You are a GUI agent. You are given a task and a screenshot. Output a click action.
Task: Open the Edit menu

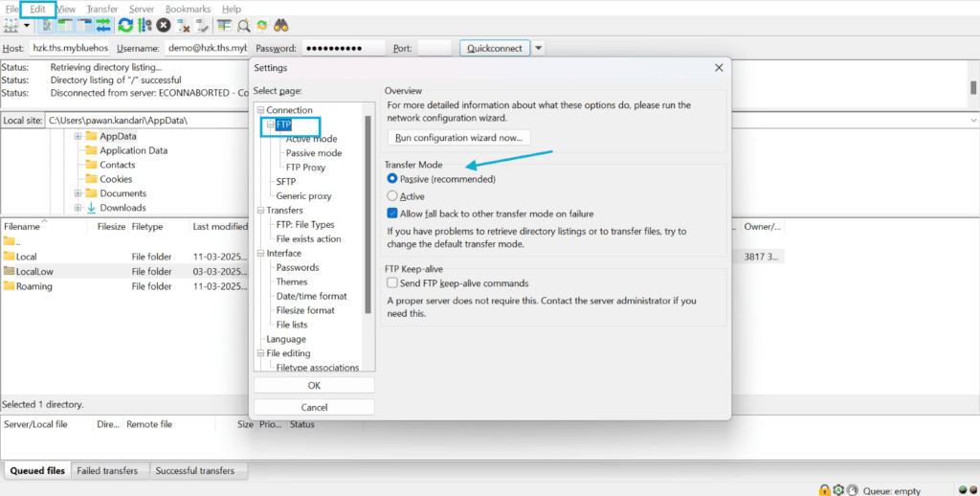[x=37, y=9]
